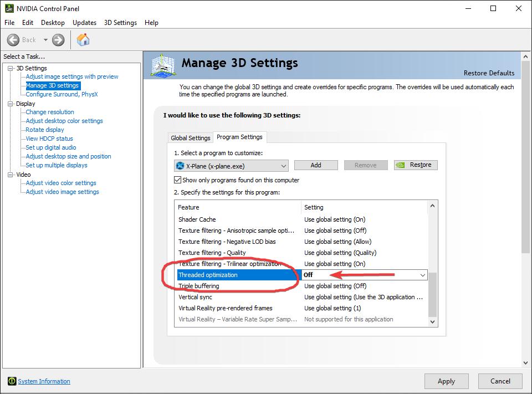
Task: Click the settings list scrollbar thumb
Action: pyautogui.click(x=432, y=295)
